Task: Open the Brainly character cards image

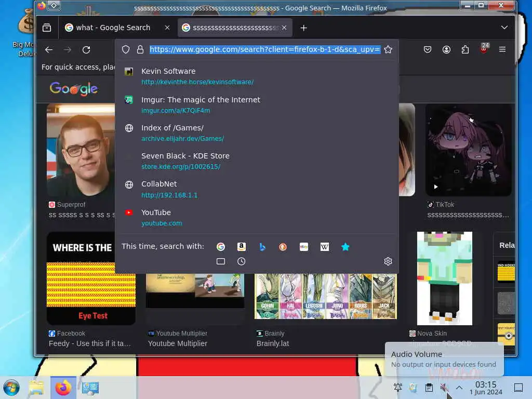Action: (x=326, y=296)
